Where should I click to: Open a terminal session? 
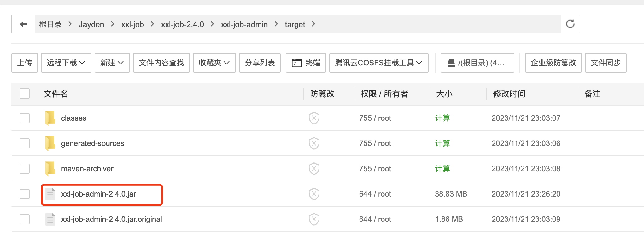[x=305, y=63]
